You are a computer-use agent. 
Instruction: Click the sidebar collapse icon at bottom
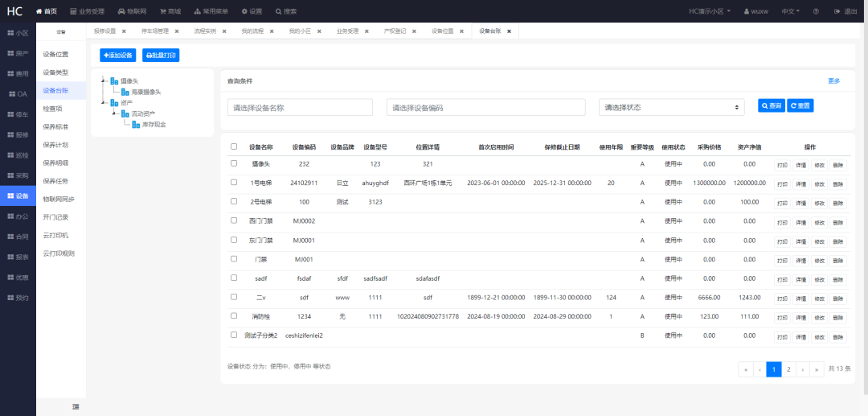pyautogui.click(x=76, y=406)
